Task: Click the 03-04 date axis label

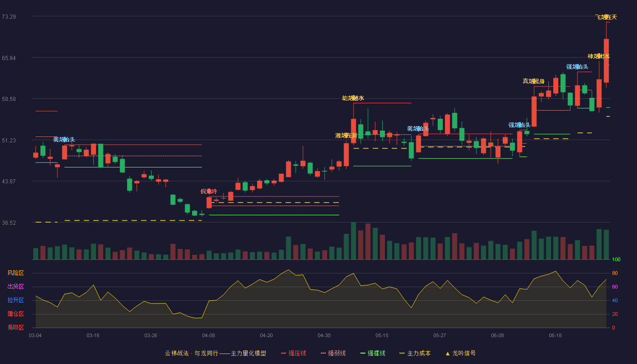Action: pyautogui.click(x=35, y=335)
